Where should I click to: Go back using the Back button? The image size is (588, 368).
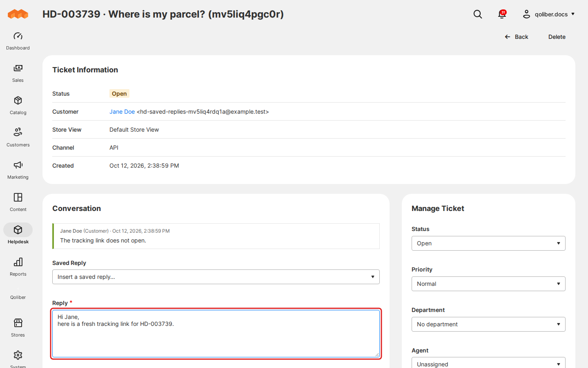(517, 37)
